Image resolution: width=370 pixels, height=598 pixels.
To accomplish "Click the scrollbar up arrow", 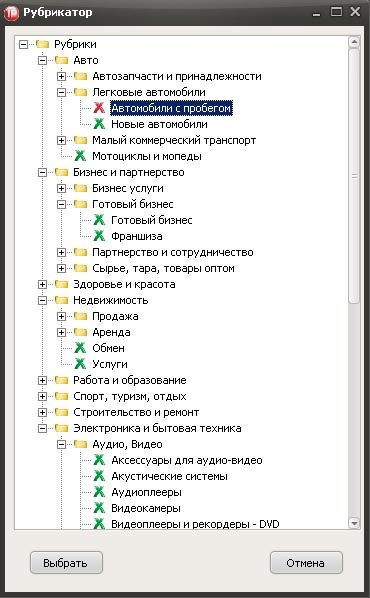I will [x=354, y=42].
